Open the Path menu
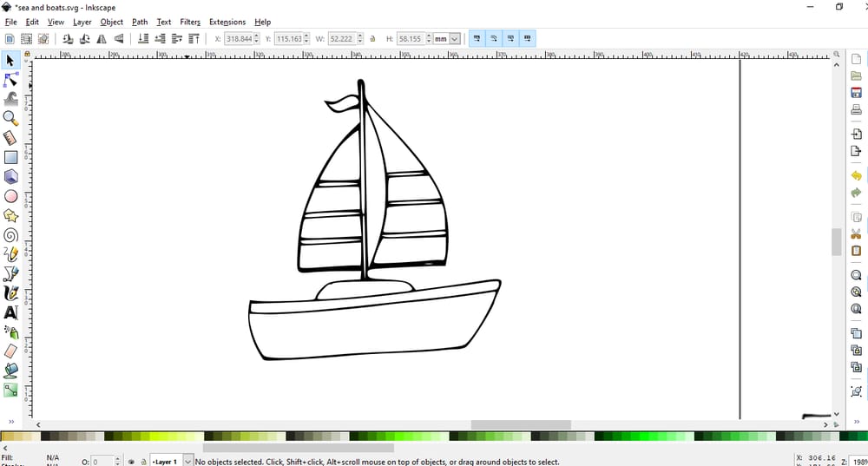The width and height of the screenshot is (868, 466). [140, 22]
